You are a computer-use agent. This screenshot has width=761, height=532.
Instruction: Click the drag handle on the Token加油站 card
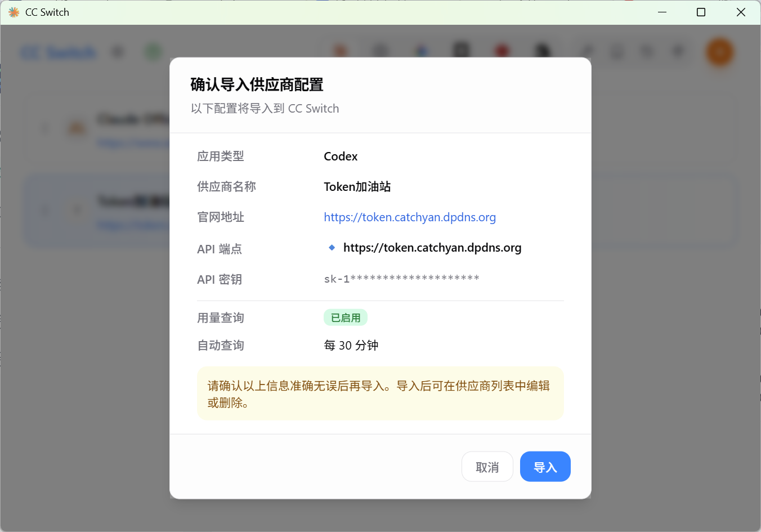coord(45,211)
